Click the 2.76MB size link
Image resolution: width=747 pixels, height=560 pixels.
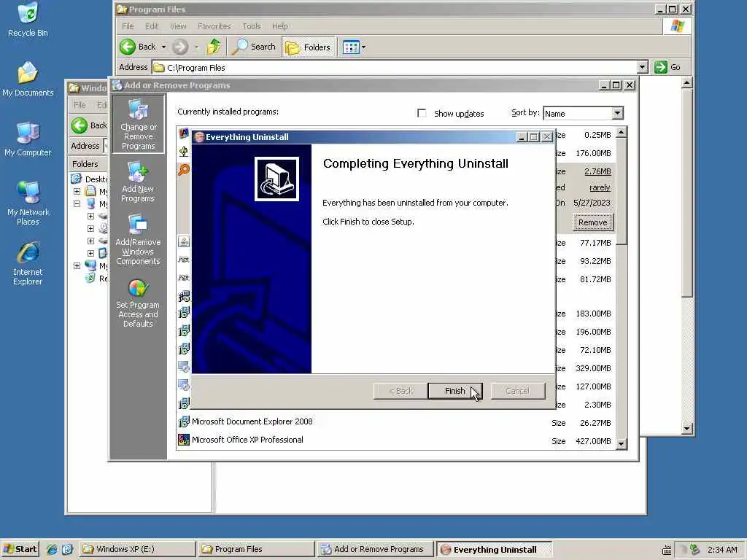[597, 171]
